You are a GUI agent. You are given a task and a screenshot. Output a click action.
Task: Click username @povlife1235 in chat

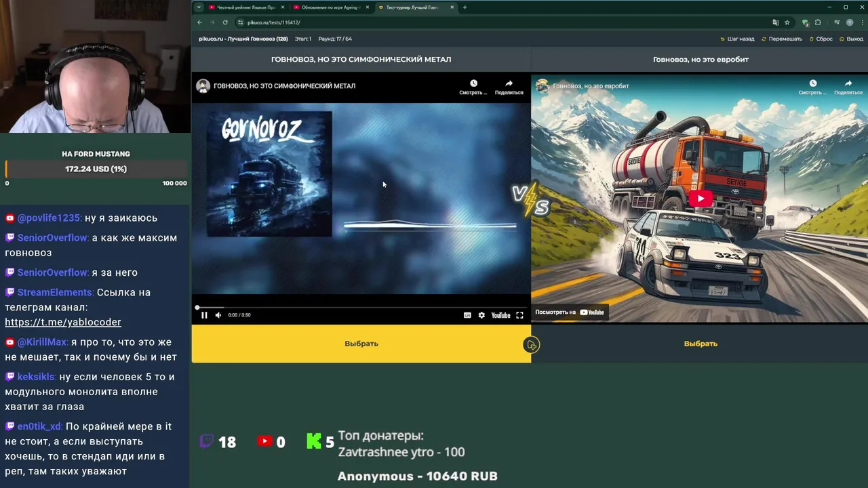[x=49, y=218]
